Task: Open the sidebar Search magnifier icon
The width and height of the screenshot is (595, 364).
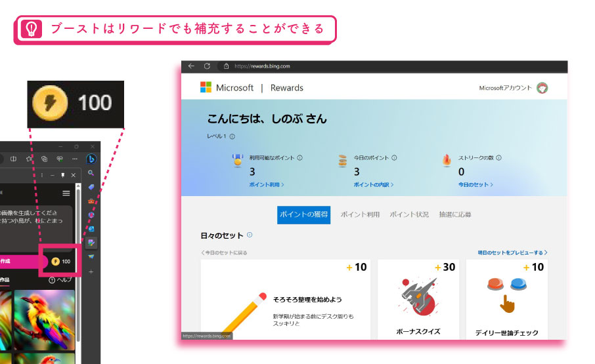Action: (x=91, y=173)
